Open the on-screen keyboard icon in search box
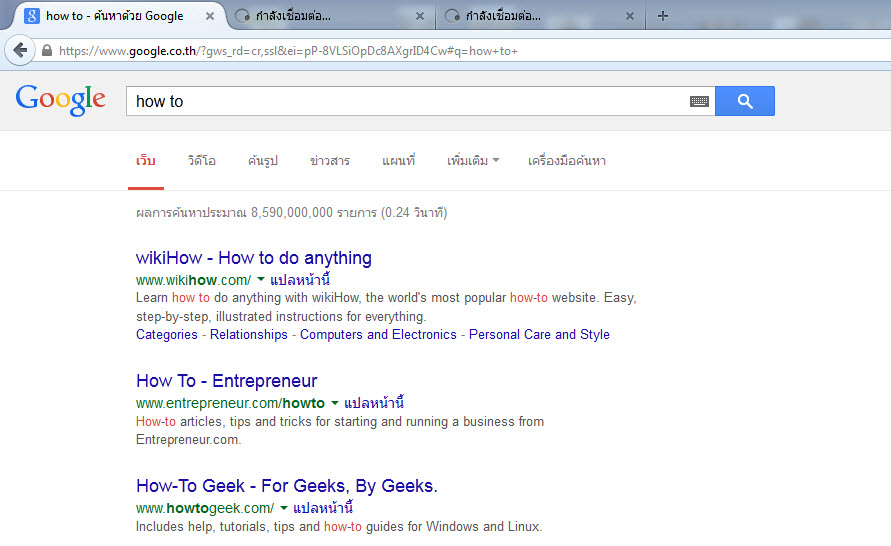The height and width of the screenshot is (546, 891). [x=699, y=101]
